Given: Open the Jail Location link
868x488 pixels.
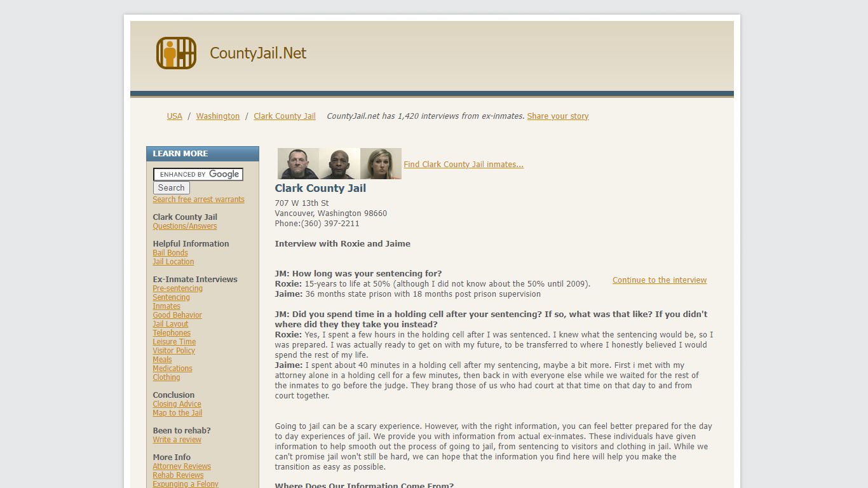Looking at the screenshot, I should 173,262.
